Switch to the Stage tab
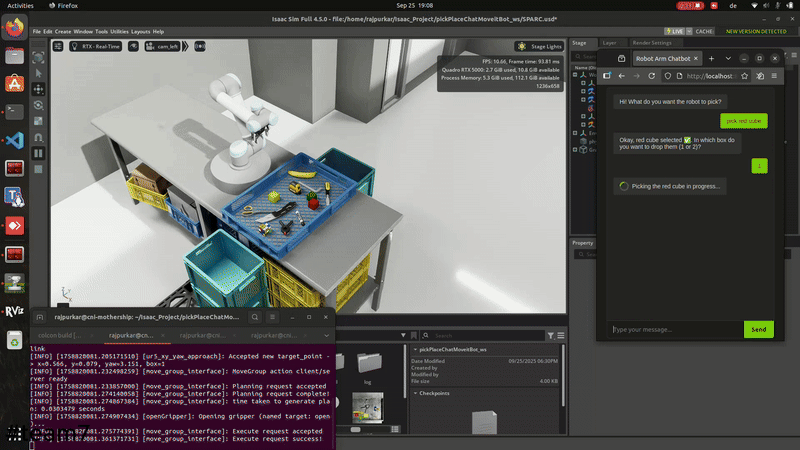 [579, 43]
